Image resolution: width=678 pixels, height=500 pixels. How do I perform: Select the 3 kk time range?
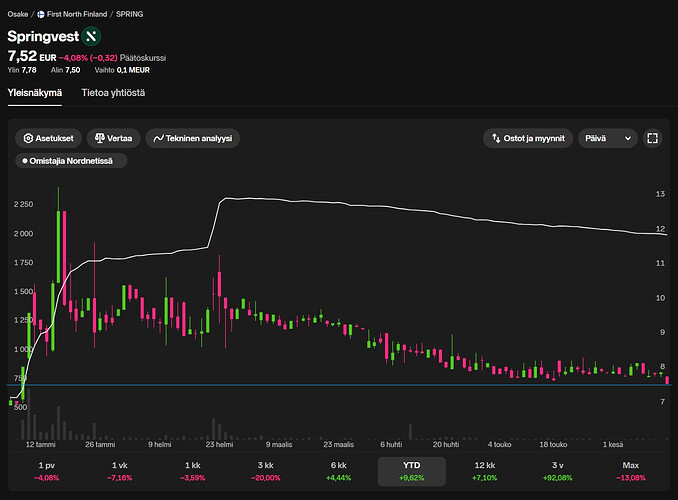265,471
